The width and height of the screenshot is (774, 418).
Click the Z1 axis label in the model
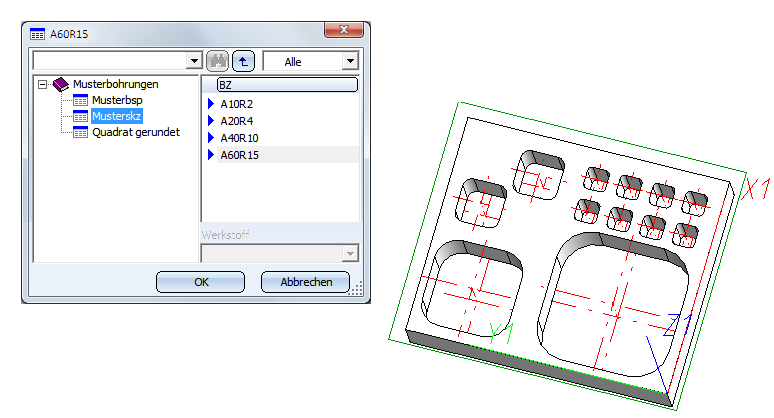coord(678,324)
